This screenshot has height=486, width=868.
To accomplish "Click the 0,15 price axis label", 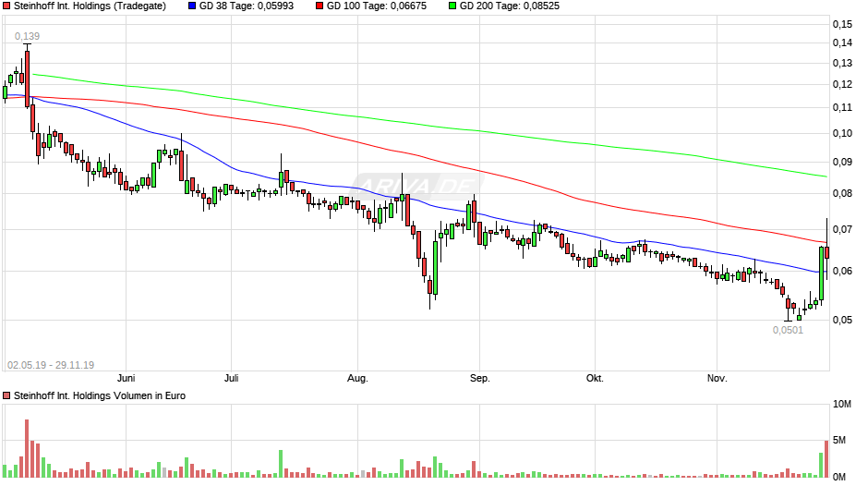I will 842,24.
